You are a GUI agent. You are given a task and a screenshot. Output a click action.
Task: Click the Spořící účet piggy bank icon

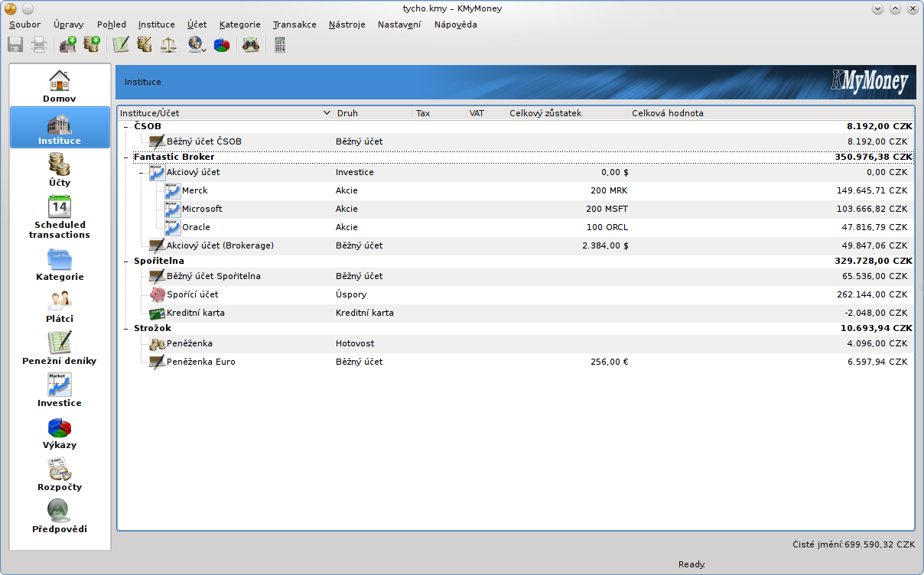point(157,294)
